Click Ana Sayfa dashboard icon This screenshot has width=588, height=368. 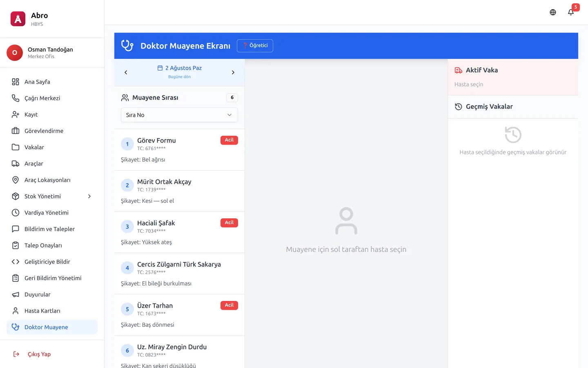pos(16,82)
